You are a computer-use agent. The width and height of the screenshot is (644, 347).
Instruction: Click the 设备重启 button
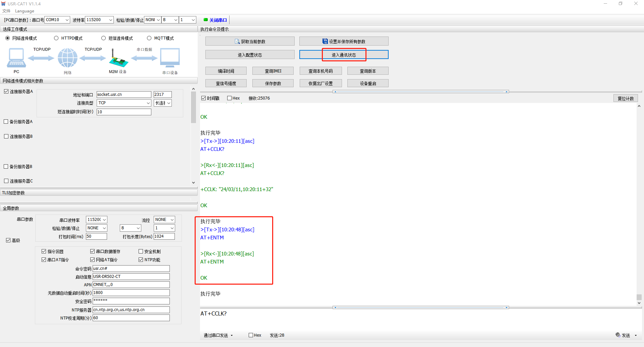(368, 83)
